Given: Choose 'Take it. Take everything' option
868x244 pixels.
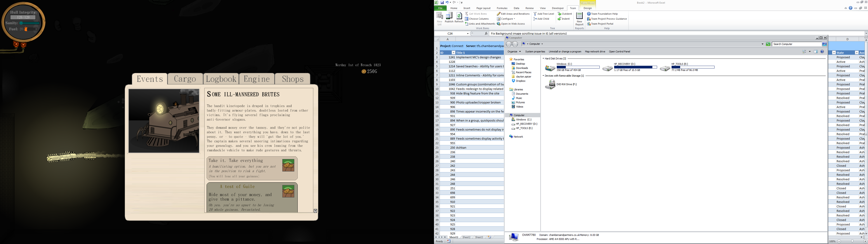Looking at the screenshot, I should click(x=252, y=168).
